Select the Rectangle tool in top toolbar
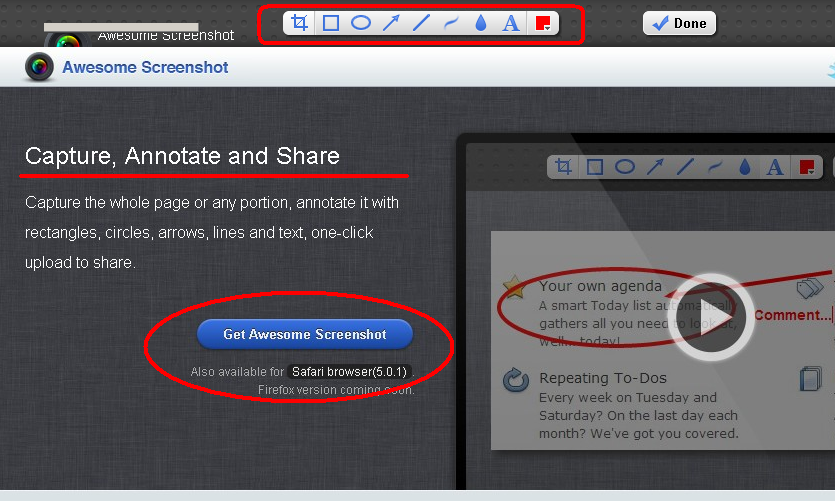This screenshot has height=501, width=835. (331, 23)
